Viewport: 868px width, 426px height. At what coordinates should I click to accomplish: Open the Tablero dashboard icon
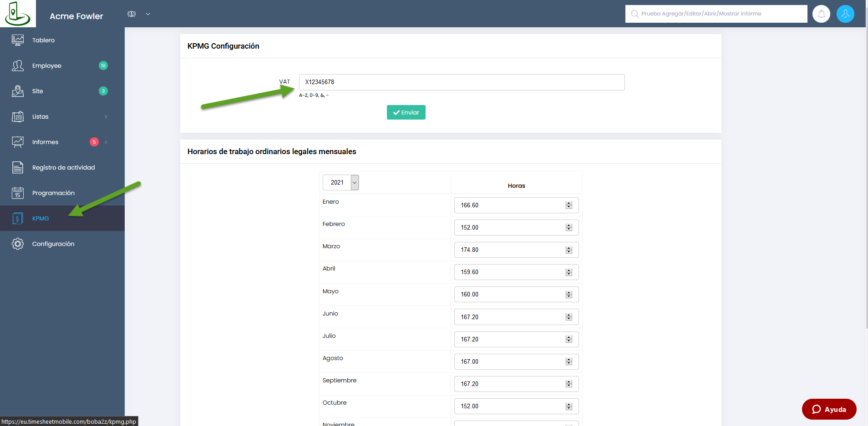click(x=18, y=40)
